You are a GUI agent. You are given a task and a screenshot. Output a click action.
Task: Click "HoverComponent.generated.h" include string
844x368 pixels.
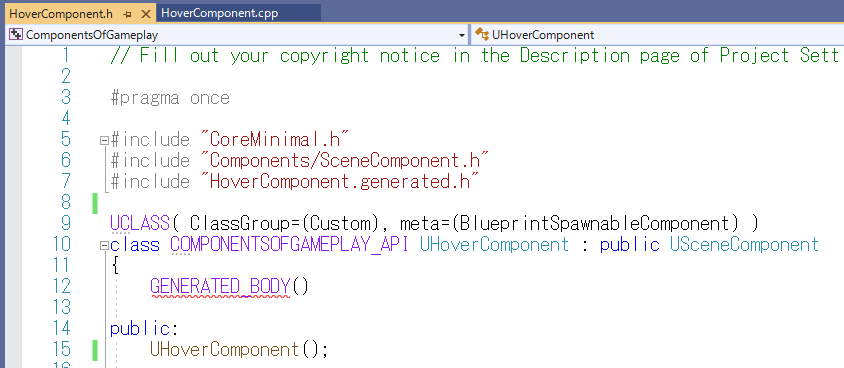(339, 182)
